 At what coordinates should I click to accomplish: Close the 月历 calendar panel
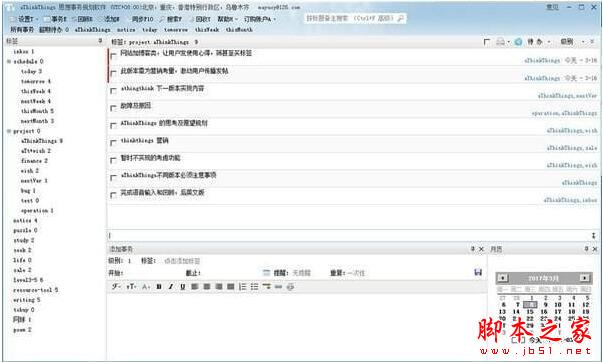pos(595,249)
